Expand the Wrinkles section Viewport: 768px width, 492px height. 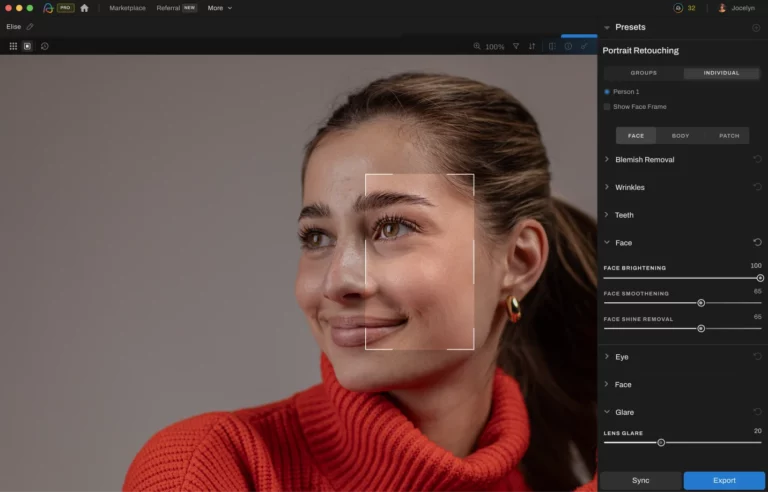(607, 187)
